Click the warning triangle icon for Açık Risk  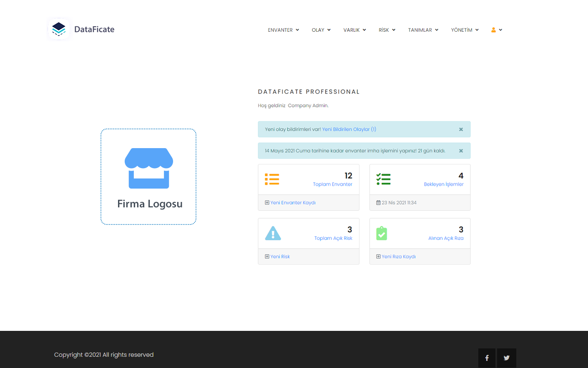(x=273, y=233)
